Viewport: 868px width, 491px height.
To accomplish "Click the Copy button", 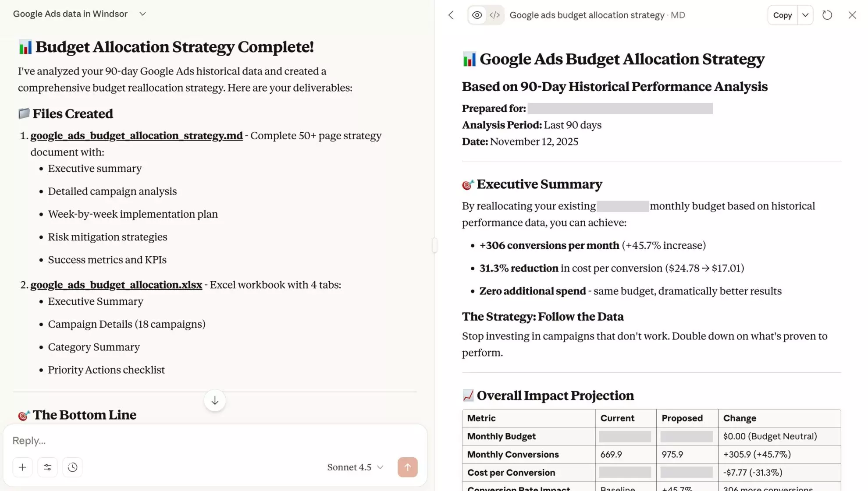I will [x=782, y=15].
